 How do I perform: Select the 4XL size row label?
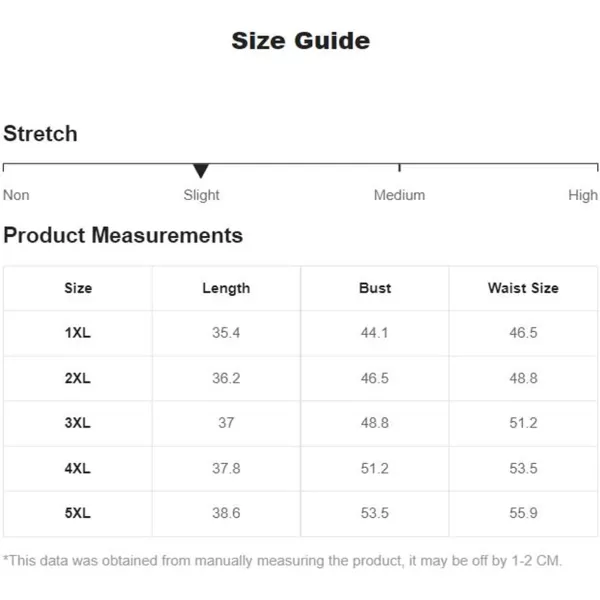point(78,468)
